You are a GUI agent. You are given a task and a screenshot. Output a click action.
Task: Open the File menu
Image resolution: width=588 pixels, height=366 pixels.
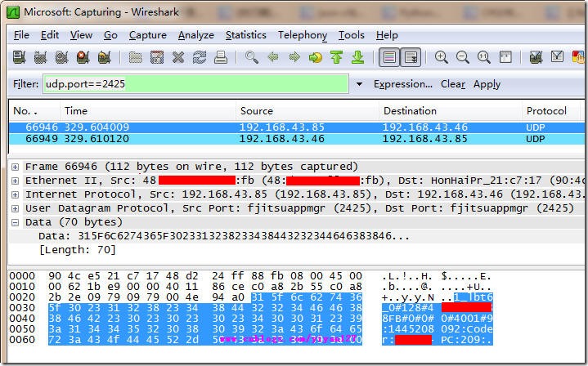[21, 35]
